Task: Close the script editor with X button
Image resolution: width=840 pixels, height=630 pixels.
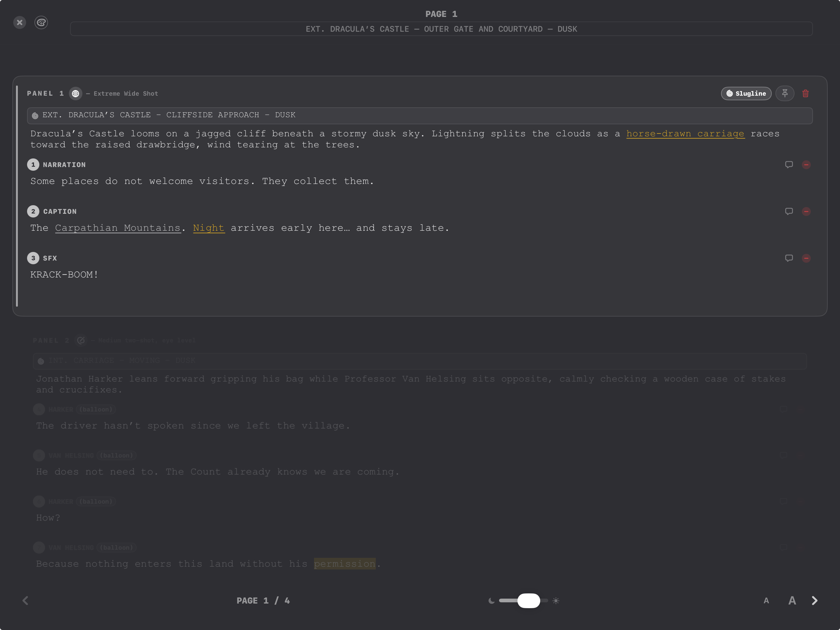Action: coord(20,22)
